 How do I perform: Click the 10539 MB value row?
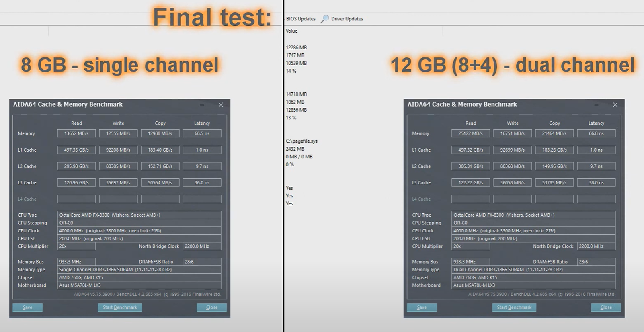[296, 63]
